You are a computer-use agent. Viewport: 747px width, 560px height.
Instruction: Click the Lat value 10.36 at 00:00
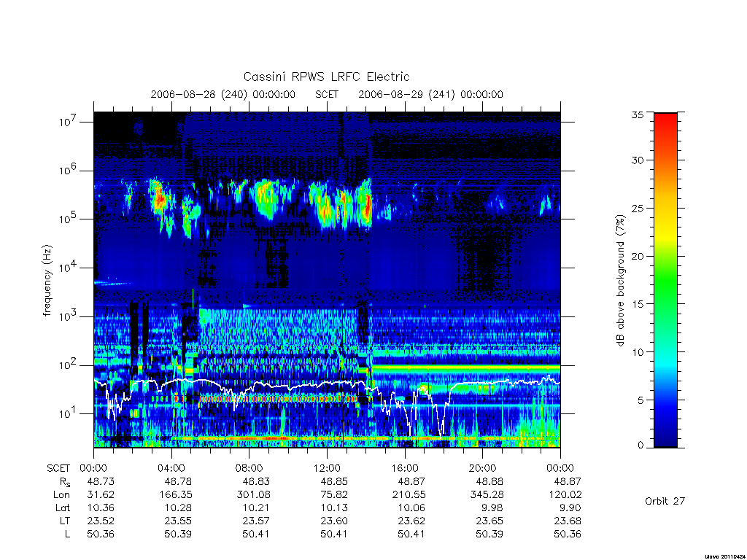click(x=101, y=508)
